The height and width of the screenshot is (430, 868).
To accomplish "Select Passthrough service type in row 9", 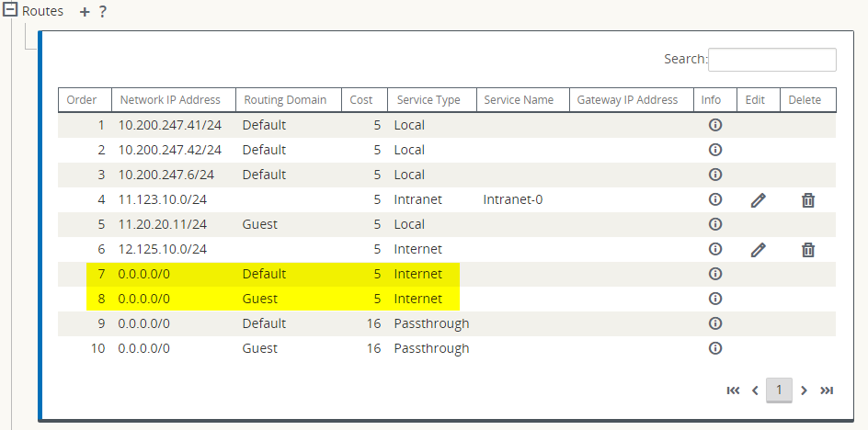I will (432, 323).
